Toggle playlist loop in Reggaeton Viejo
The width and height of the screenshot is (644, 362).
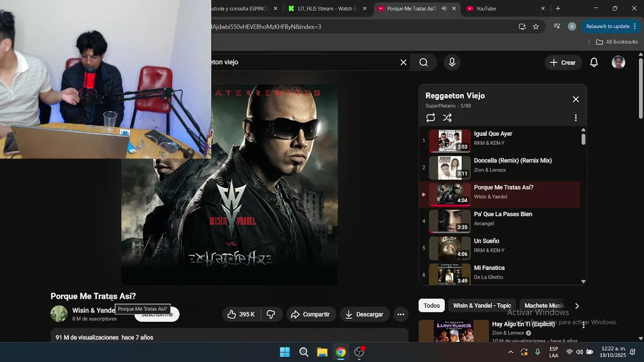pos(431,118)
